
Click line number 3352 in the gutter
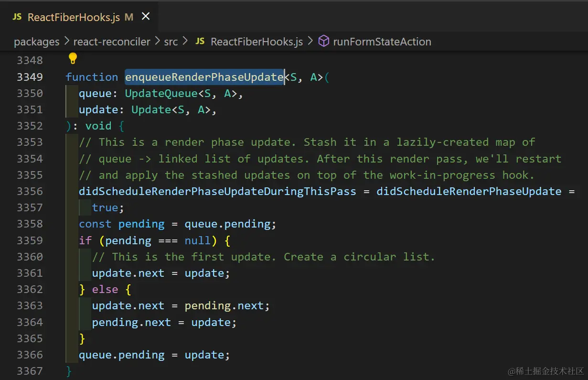coord(30,126)
